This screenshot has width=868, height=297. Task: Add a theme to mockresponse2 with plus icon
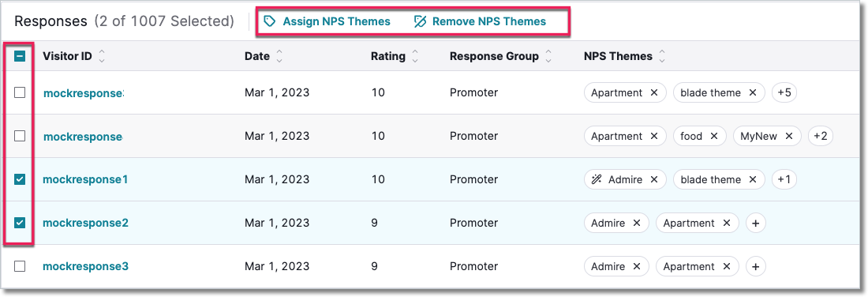click(756, 224)
